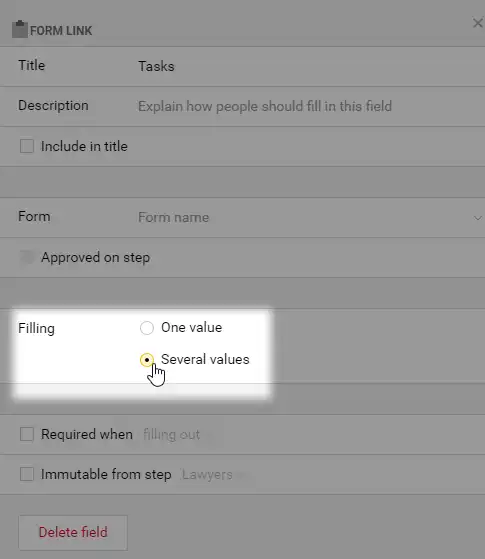Screen dimensions: 485x559
Task: Click the Form Link clipboard icon
Action: point(20,29)
